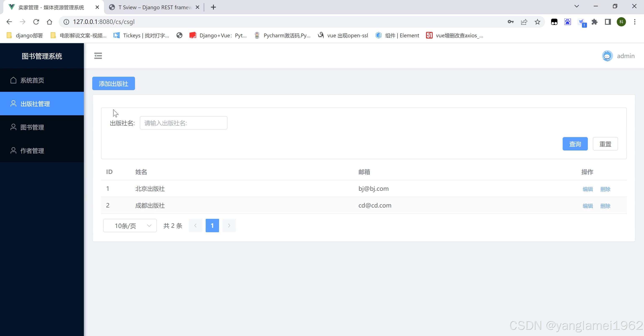
Task: Click the page reload icon
Action: click(x=36, y=22)
